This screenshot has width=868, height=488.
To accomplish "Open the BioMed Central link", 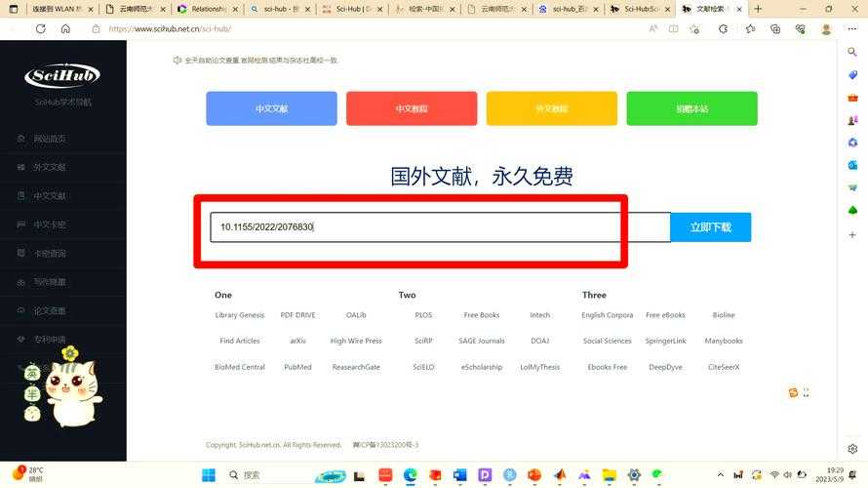I will (x=240, y=367).
